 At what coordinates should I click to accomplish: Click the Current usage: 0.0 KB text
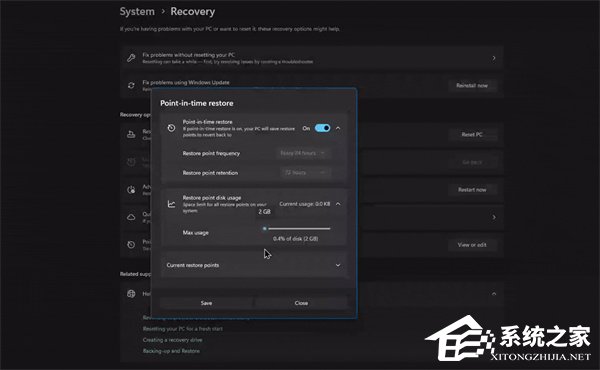(305, 204)
